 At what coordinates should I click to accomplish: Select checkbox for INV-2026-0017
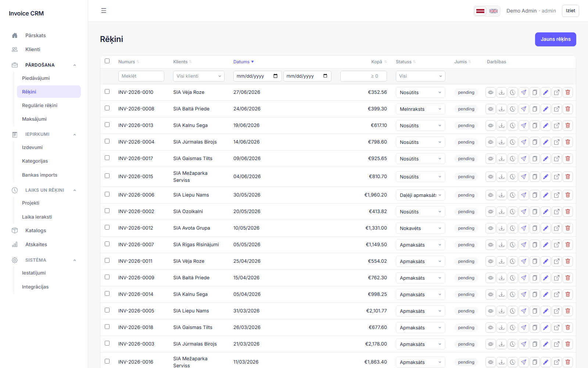[x=107, y=158]
